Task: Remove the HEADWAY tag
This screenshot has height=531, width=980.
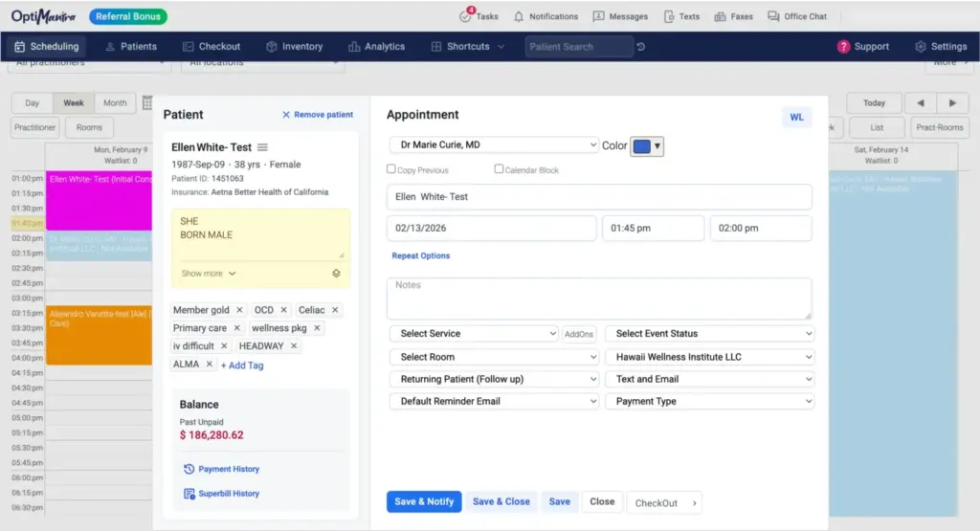Action: pos(294,346)
